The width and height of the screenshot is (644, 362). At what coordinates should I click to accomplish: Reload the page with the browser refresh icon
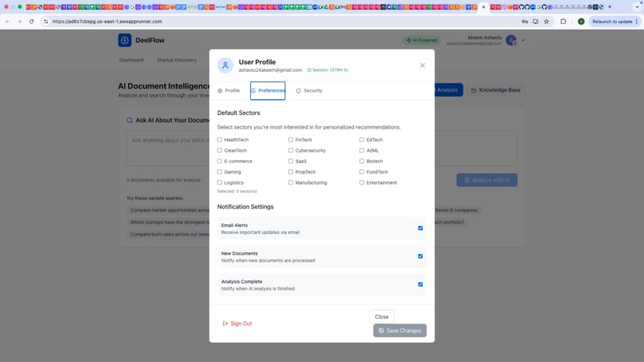coord(31,22)
